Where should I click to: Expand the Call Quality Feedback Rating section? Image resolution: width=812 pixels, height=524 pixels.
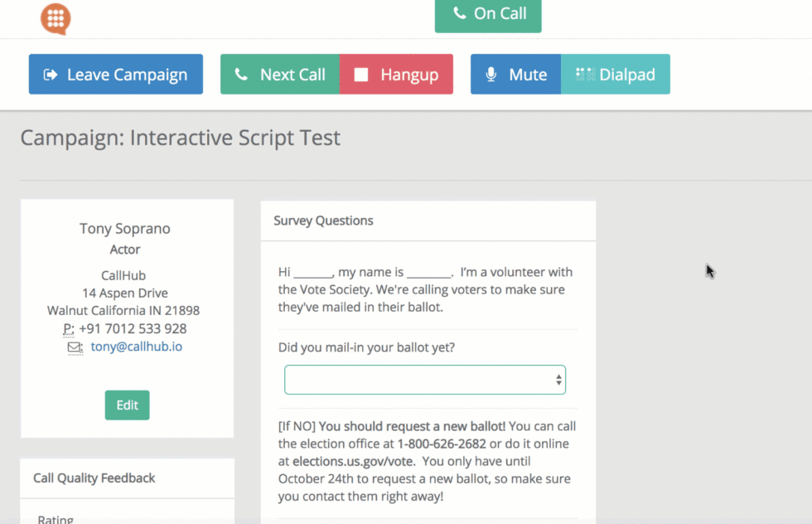tap(55, 517)
